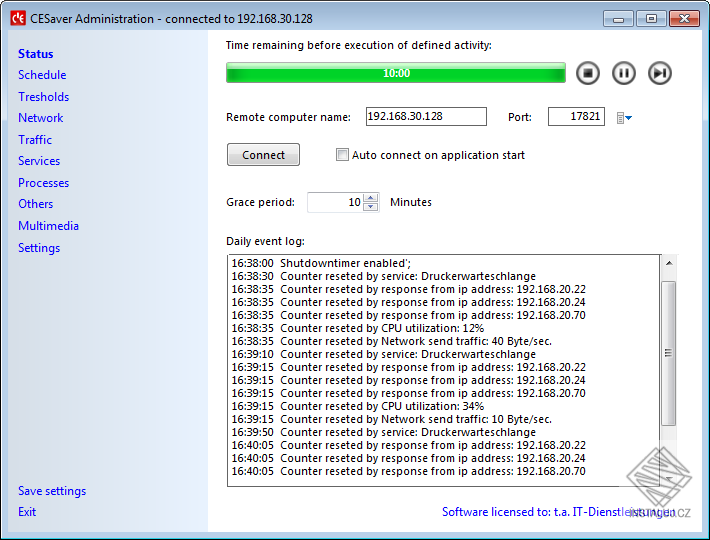Viewport: 710px width, 540px height.
Task: Open the Services section
Action: pyautogui.click(x=39, y=161)
